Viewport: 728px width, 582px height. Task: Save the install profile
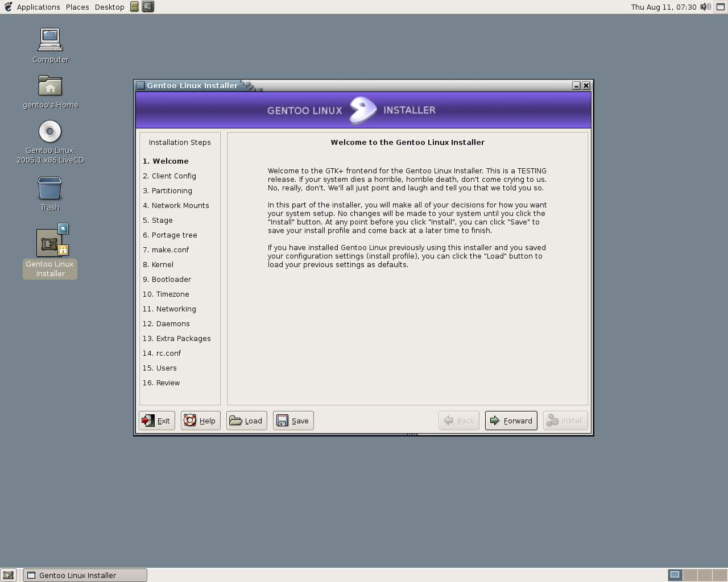293,421
